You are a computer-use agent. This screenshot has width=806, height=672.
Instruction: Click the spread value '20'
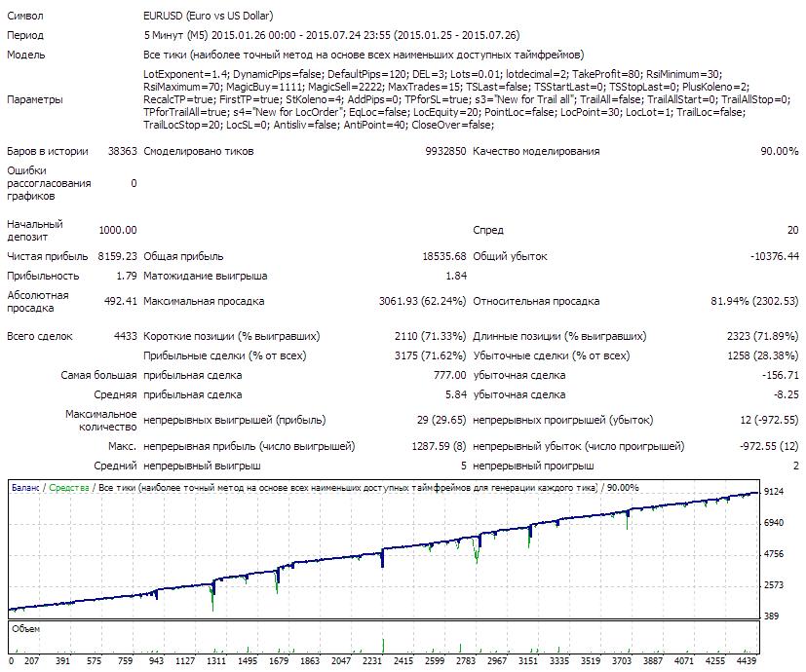792,230
